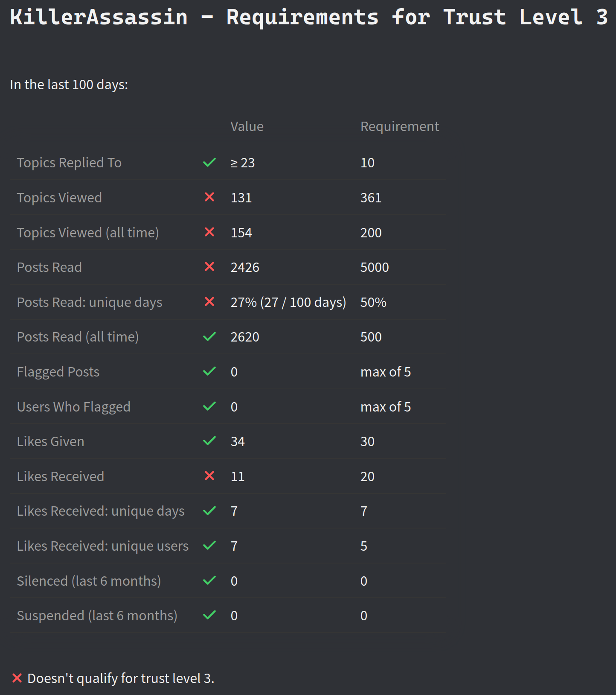Image resolution: width=616 pixels, height=695 pixels.
Task: Click green checkmark beside Posts Read (all time)
Action: [x=209, y=337]
